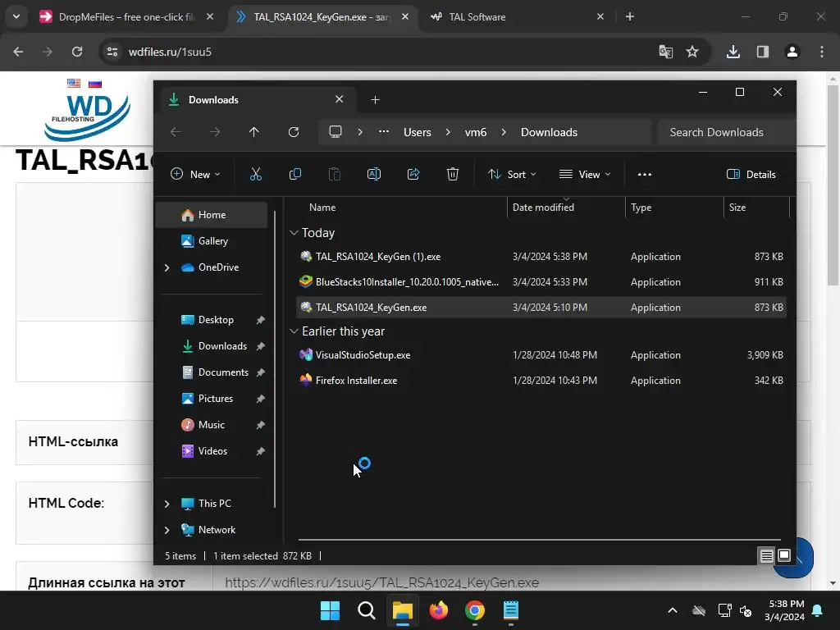Click the translate page icon in Chrome address bar
Image resolution: width=840 pixels, height=630 pixels.
pos(666,52)
